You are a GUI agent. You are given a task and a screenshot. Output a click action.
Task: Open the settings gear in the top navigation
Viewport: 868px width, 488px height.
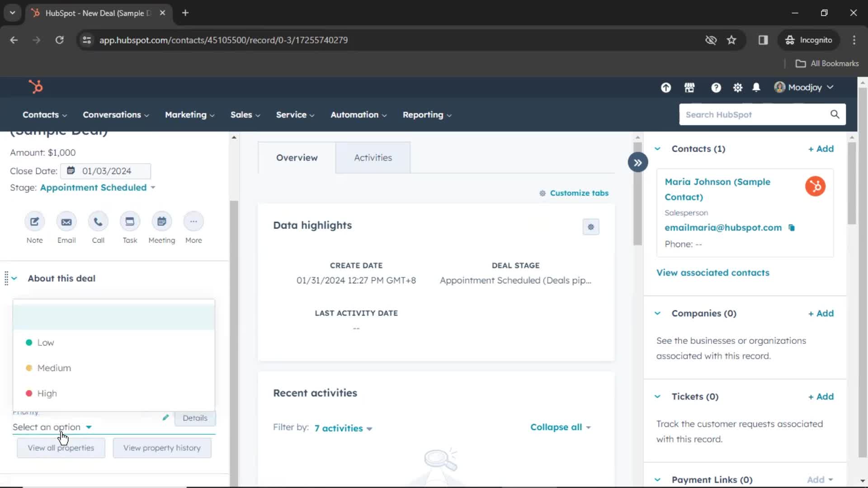pyautogui.click(x=737, y=88)
